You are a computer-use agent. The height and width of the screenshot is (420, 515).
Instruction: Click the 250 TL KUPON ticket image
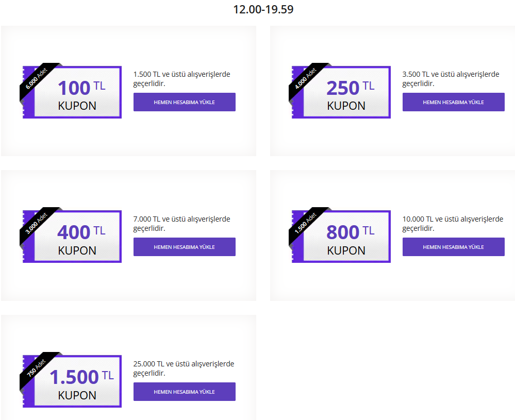pyautogui.click(x=341, y=92)
